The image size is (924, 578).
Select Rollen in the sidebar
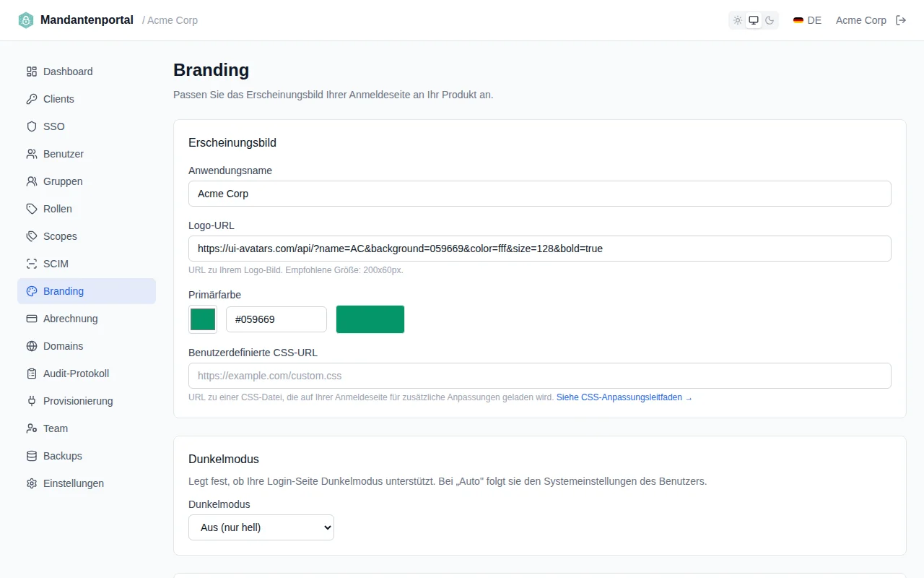pyautogui.click(x=87, y=209)
